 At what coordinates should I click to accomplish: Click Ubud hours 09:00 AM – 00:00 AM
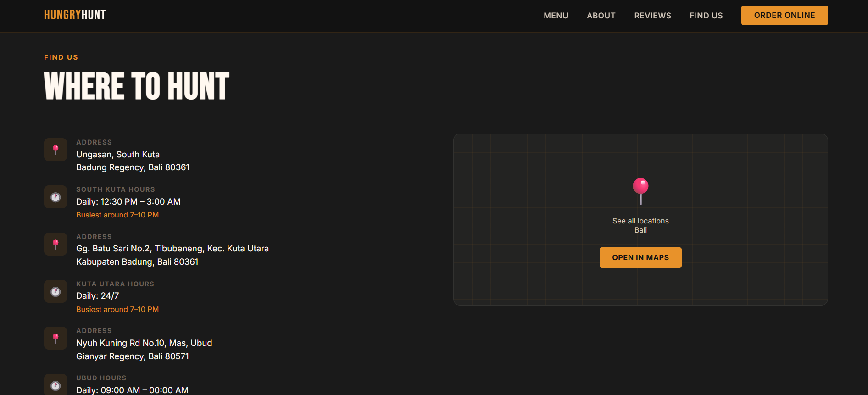point(132,390)
